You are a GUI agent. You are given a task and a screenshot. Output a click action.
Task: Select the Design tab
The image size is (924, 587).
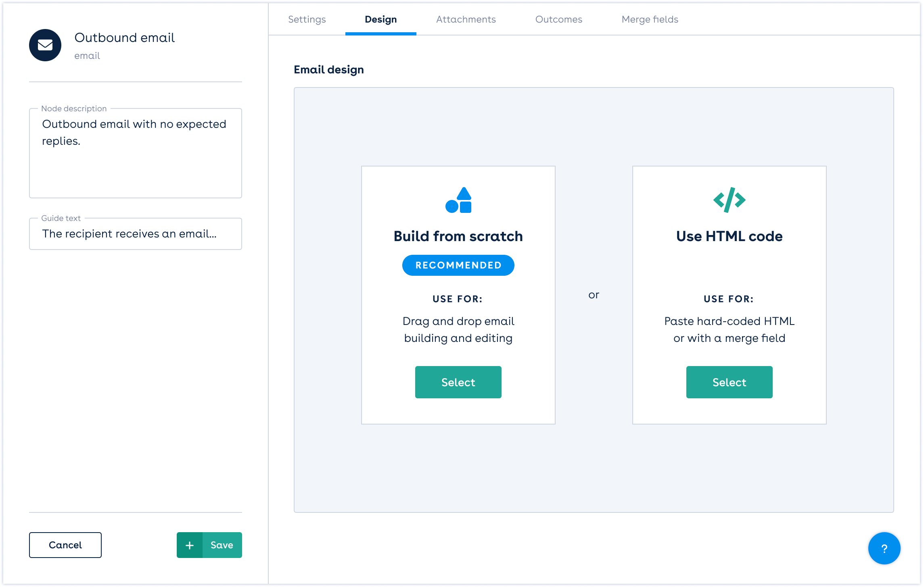pos(381,19)
